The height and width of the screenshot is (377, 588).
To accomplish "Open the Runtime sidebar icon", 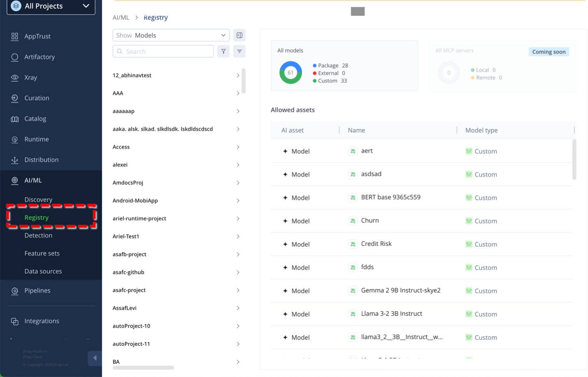I will 15,139.
